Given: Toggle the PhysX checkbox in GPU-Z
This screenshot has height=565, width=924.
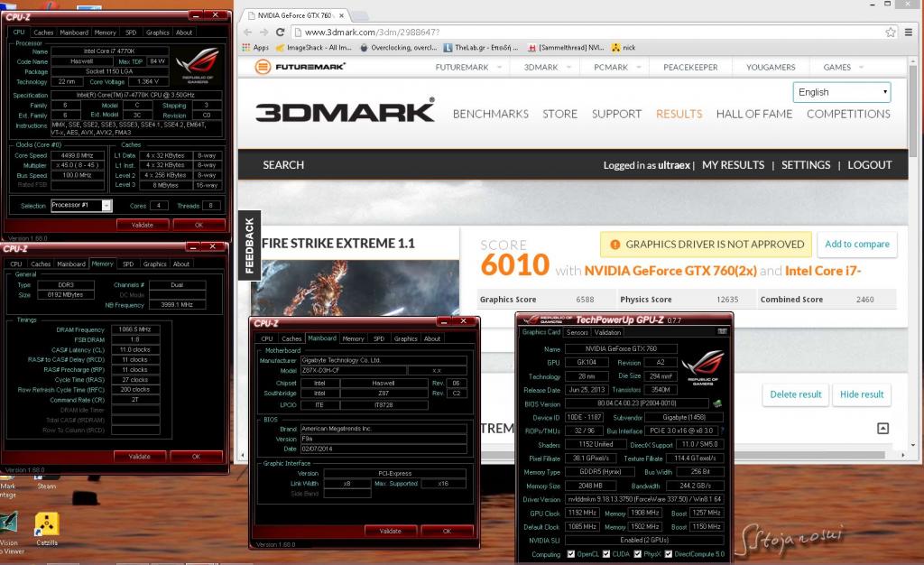Looking at the screenshot, I should click(638, 554).
